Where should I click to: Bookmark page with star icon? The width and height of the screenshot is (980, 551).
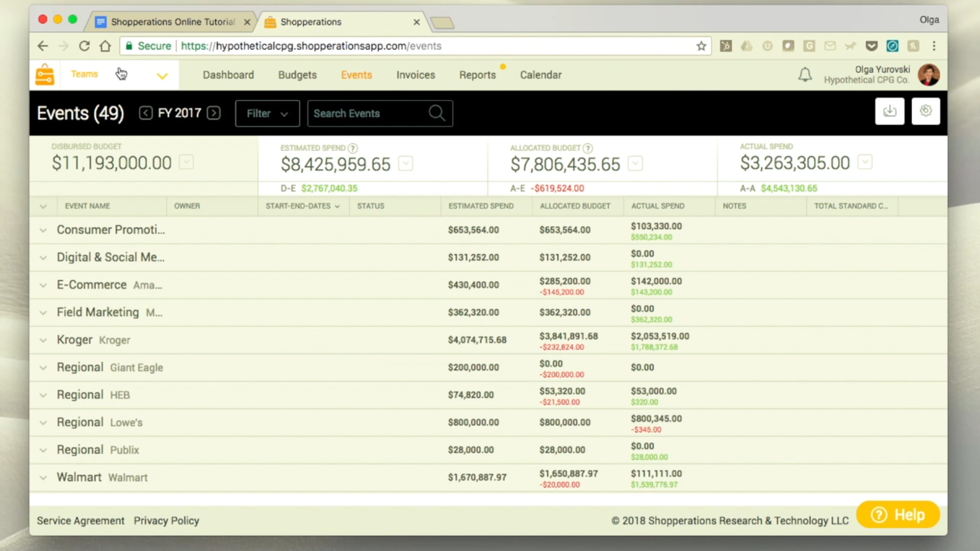tap(701, 46)
